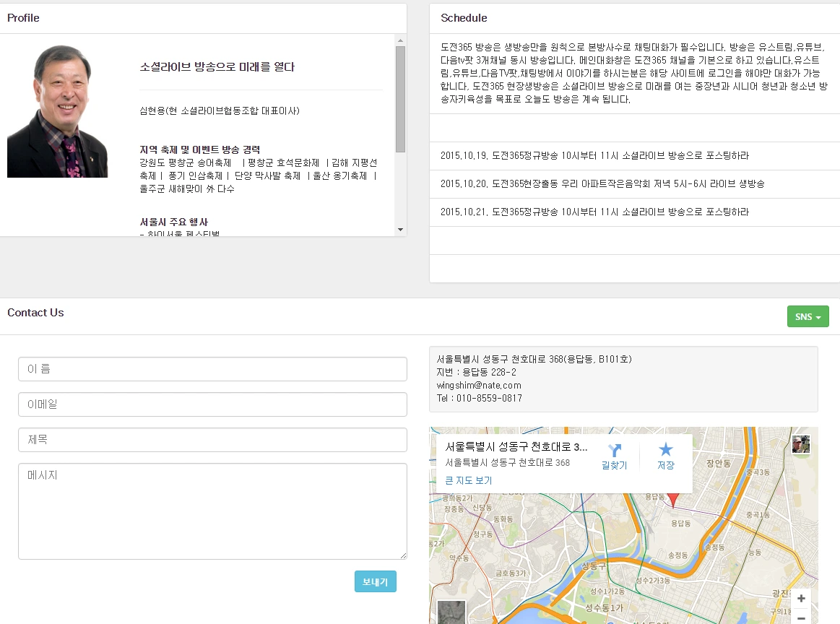This screenshot has height=624, width=840.
Task: Open the SNS dropdown menu
Action: (x=807, y=316)
